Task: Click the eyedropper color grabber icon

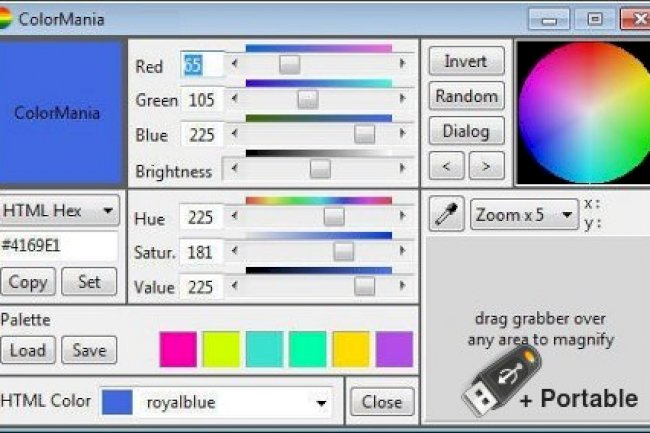Action: click(x=447, y=214)
